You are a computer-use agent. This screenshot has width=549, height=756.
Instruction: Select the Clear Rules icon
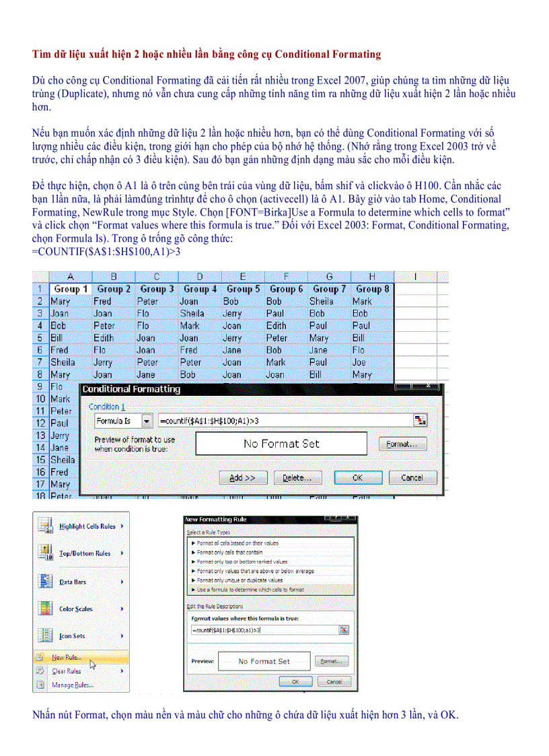(40, 671)
